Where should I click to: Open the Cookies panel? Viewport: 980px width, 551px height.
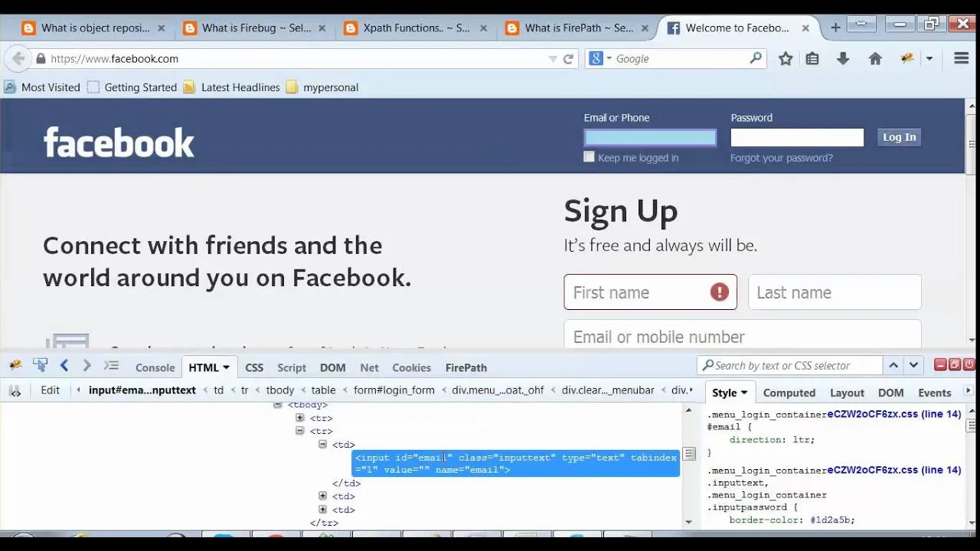tap(411, 367)
